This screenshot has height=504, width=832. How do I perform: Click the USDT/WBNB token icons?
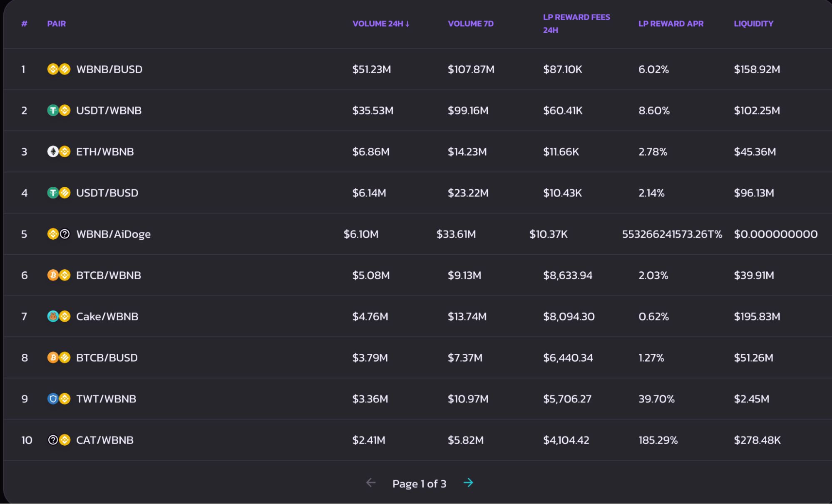[59, 110]
